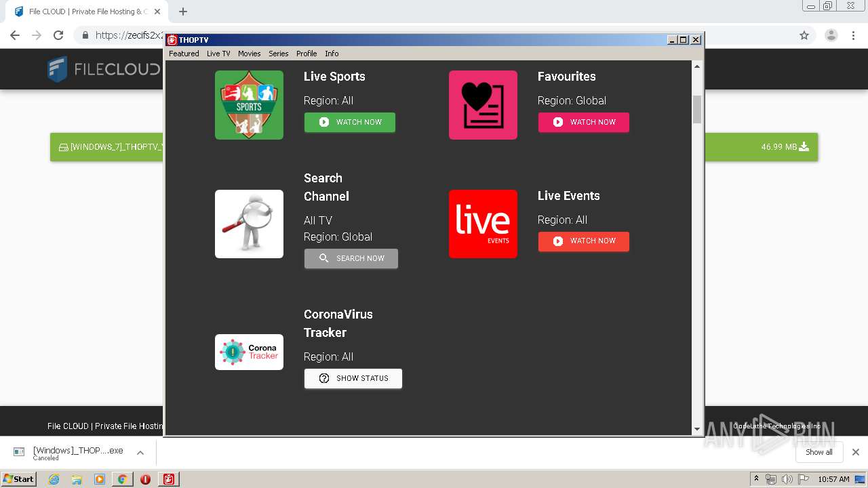Open the Corona Tracker logo tile

tap(249, 352)
